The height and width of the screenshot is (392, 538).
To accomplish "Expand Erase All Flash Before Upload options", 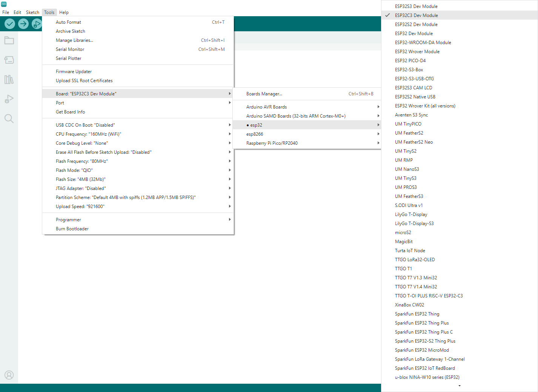I will [138, 152].
